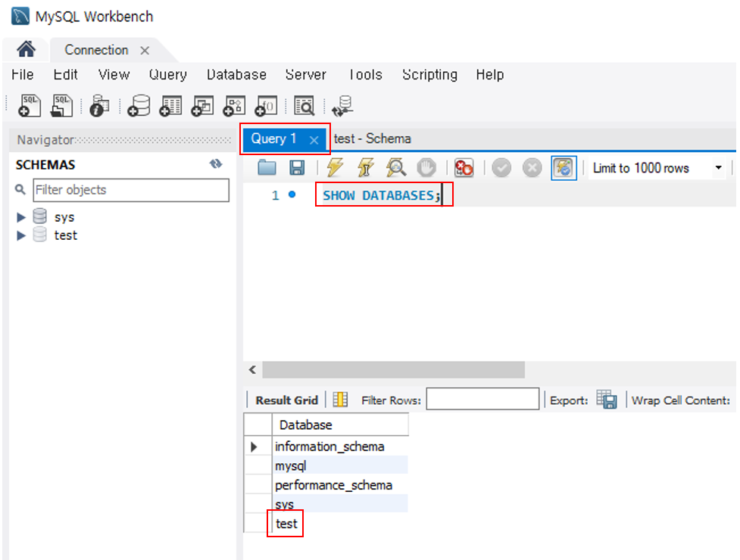The width and height of the screenshot is (740, 560).
Task: Save the script with floppy icon
Action: coord(297,167)
